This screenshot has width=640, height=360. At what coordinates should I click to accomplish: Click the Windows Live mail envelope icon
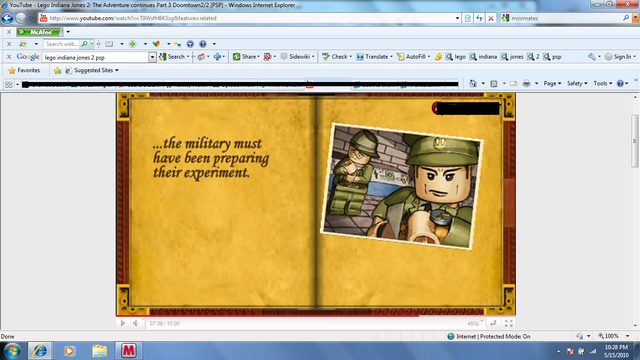point(109,44)
